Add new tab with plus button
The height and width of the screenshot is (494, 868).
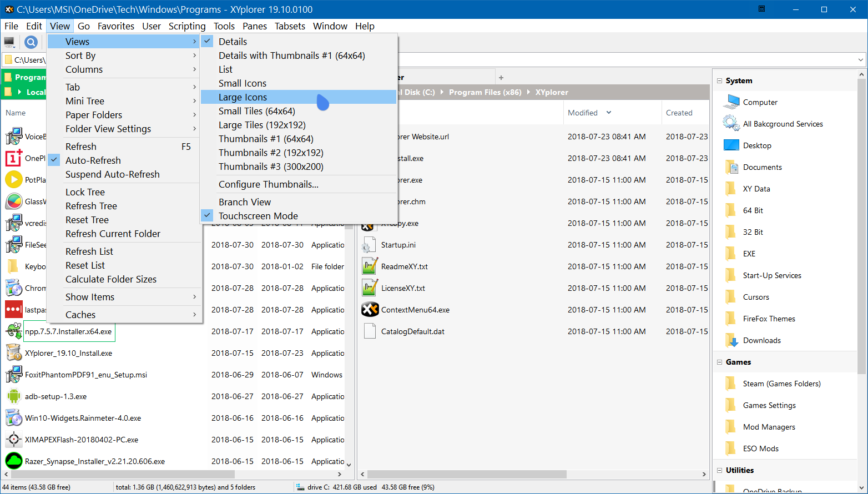(x=501, y=78)
